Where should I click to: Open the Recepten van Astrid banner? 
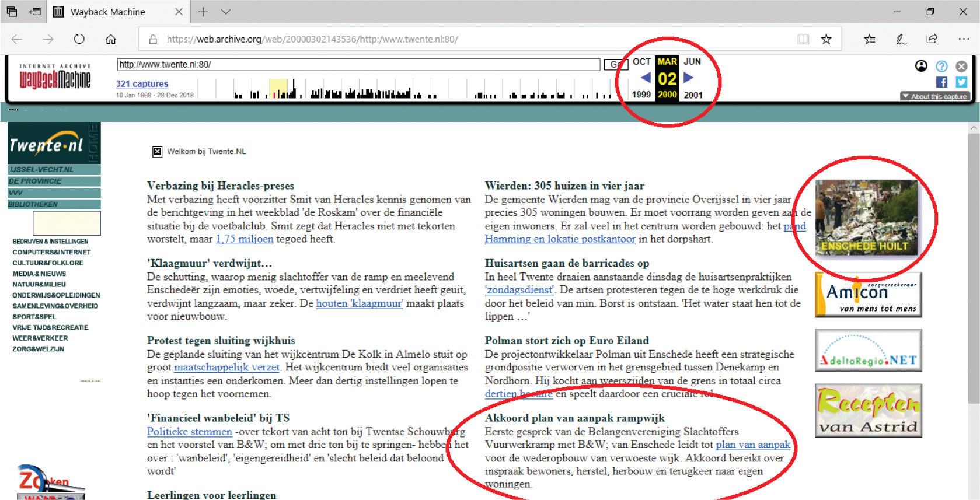869,411
